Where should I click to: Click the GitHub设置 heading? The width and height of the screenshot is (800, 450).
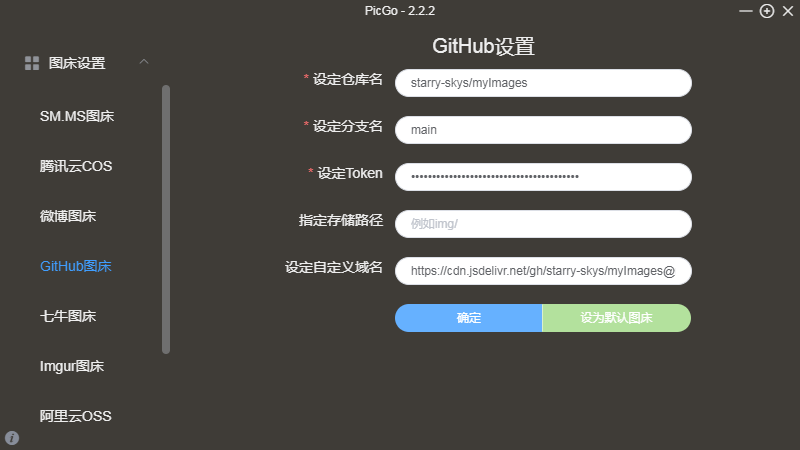(x=483, y=46)
